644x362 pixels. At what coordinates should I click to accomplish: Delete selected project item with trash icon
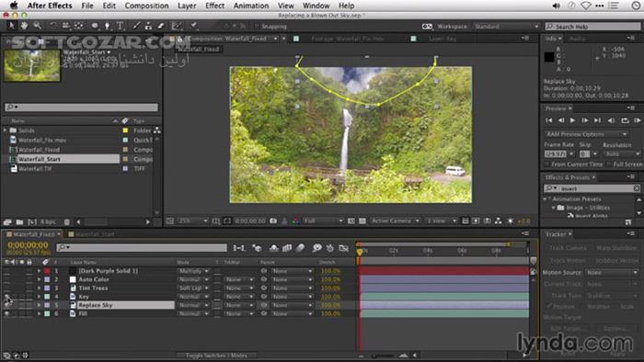point(67,221)
